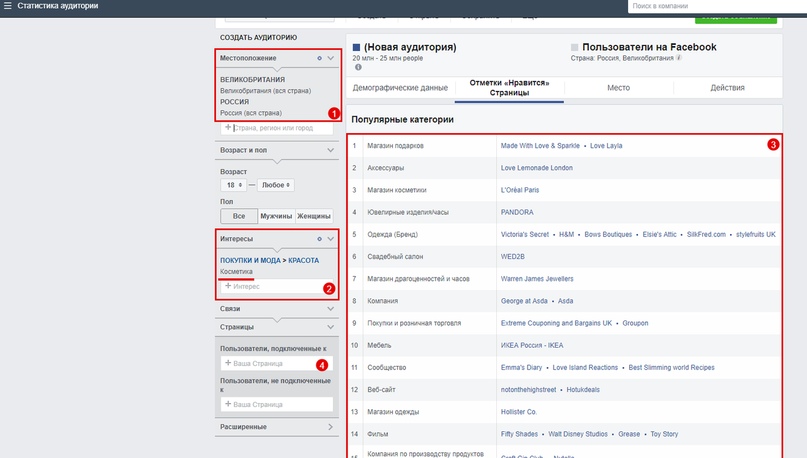This screenshot has height=458, width=807.
Task: Open the notonthehighstreet page link
Action: point(529,389)
